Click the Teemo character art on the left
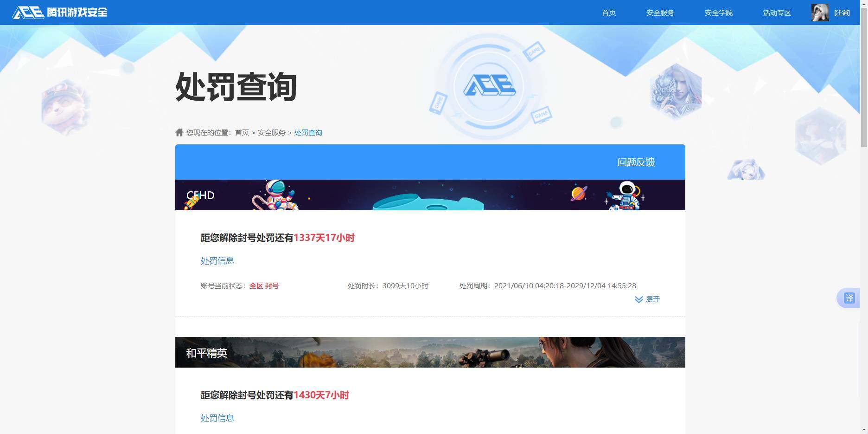Image resolution: width=868 pixels, height=434 pixels. point(63,108)
